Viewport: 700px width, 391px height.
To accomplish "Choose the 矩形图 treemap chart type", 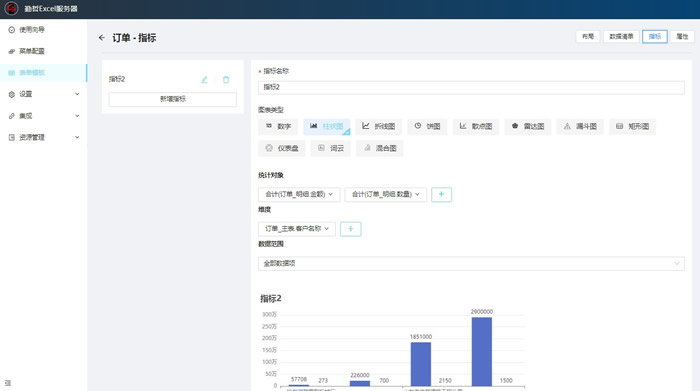I will tap(632, 126).
